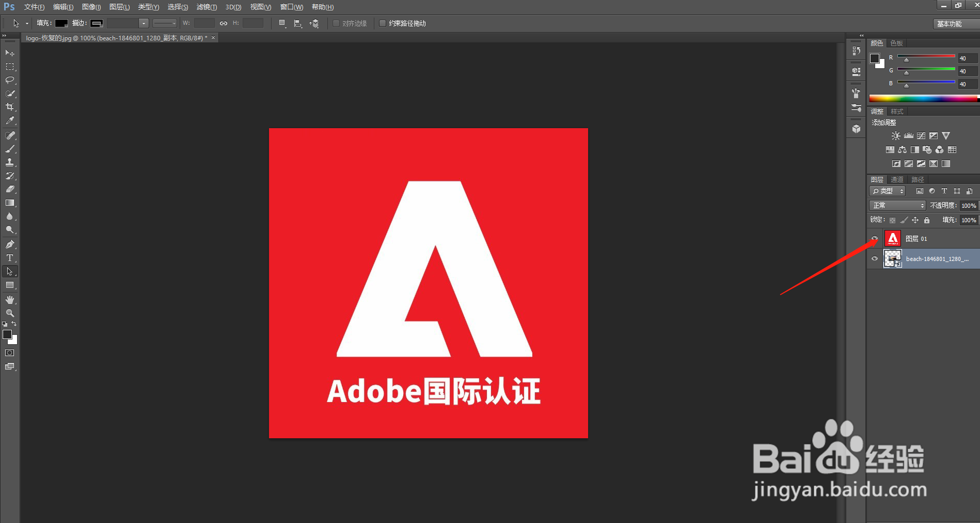Screen dimensions: 980x523
Task: Toggle Quick Mask mode
Action: tap(10, 353)
